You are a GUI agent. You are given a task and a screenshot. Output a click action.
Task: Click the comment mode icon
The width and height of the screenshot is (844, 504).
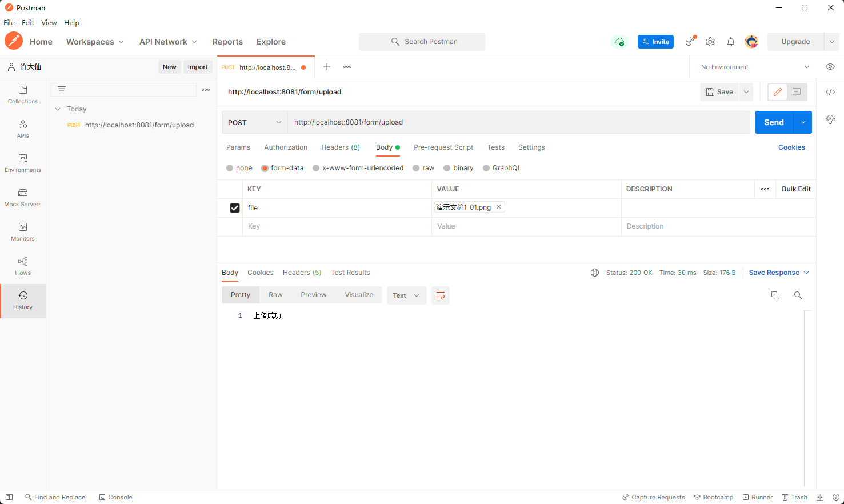point(797,92)
